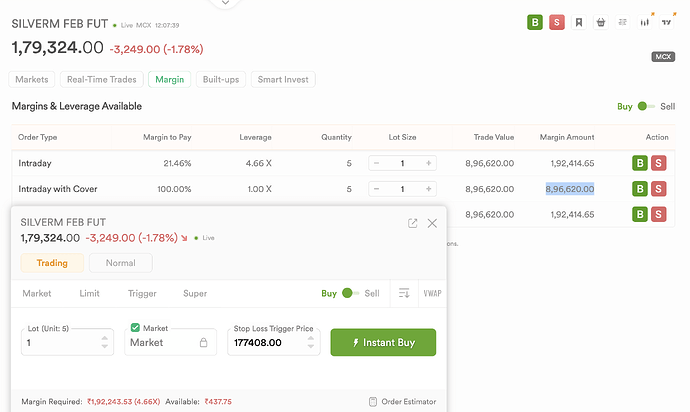Viewport: 690px width, 412px height.
Task: Open the candlestick chart icon
Action: pyautogui.click(x=645, y=22)
